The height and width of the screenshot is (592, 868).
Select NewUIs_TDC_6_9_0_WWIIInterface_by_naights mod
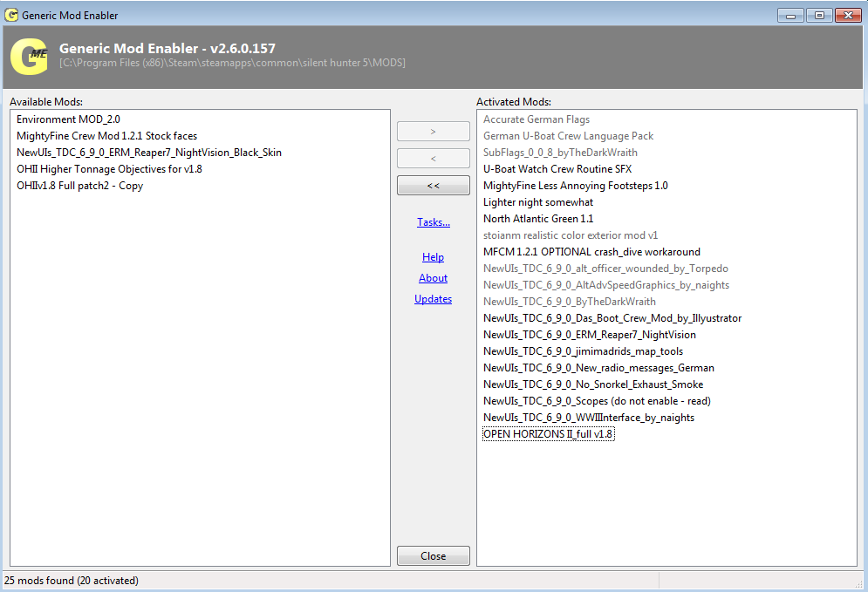click(x=589, y=418)
